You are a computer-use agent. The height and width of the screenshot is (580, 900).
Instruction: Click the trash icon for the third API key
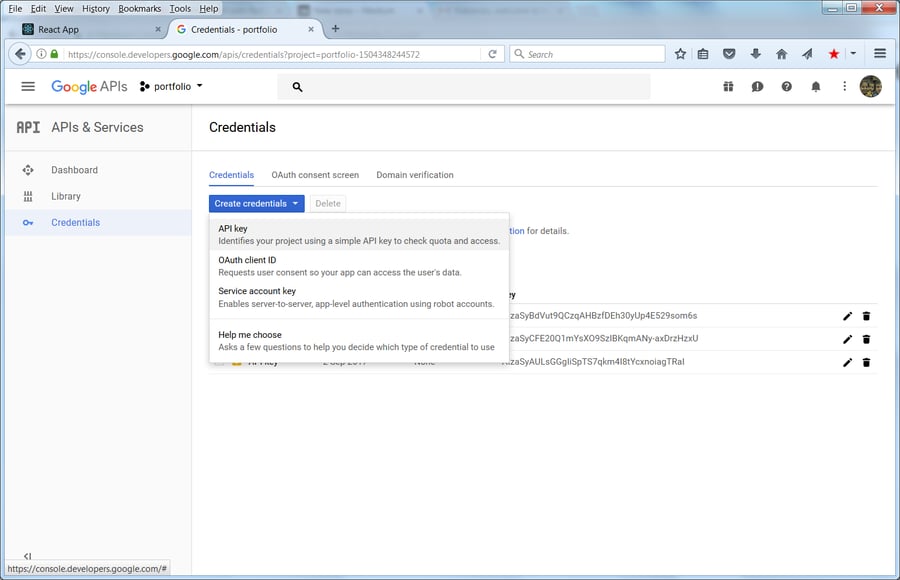[866, 362]
